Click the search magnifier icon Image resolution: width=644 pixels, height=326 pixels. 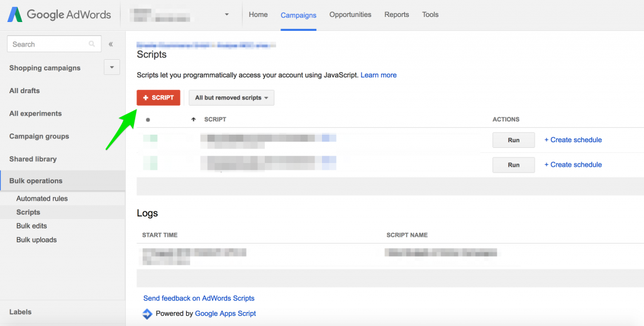point(92,44)
